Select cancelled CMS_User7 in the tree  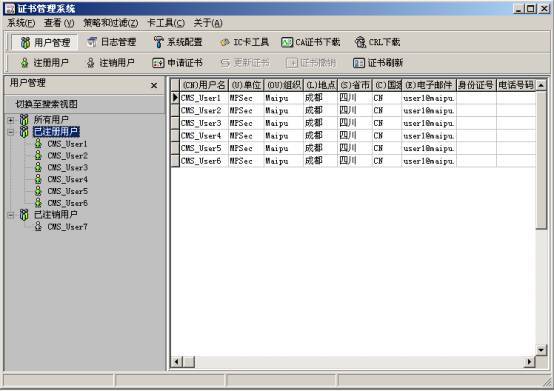67,227
